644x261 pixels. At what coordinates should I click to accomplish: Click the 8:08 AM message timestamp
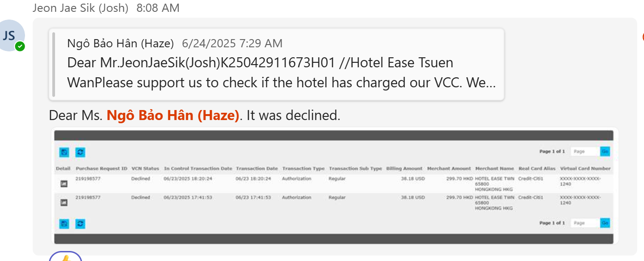[x=158, y=8]
